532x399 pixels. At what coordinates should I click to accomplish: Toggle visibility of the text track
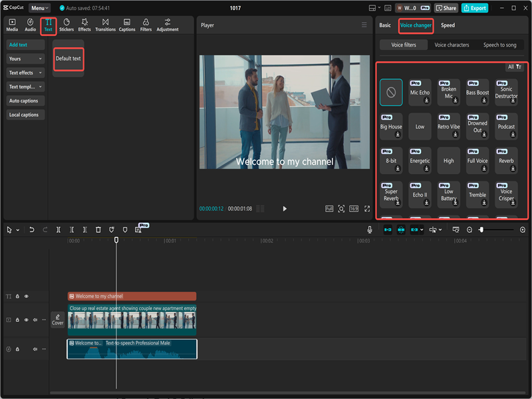point(26,297)
